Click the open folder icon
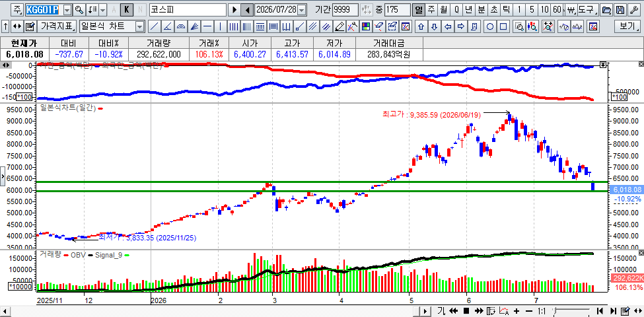 coord(605,10)
